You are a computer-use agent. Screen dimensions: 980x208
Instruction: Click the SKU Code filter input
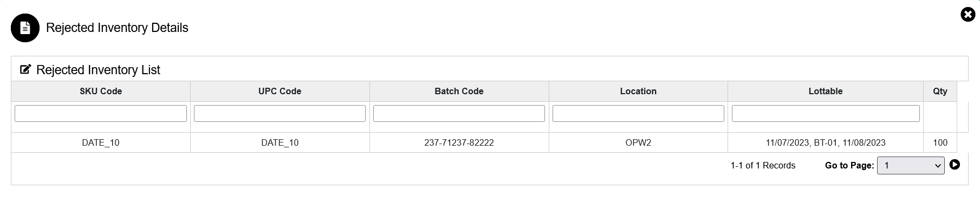pos(101,113)
